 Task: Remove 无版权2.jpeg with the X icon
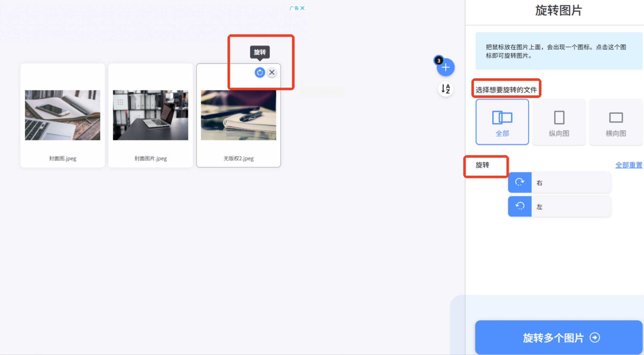(272, 72)
